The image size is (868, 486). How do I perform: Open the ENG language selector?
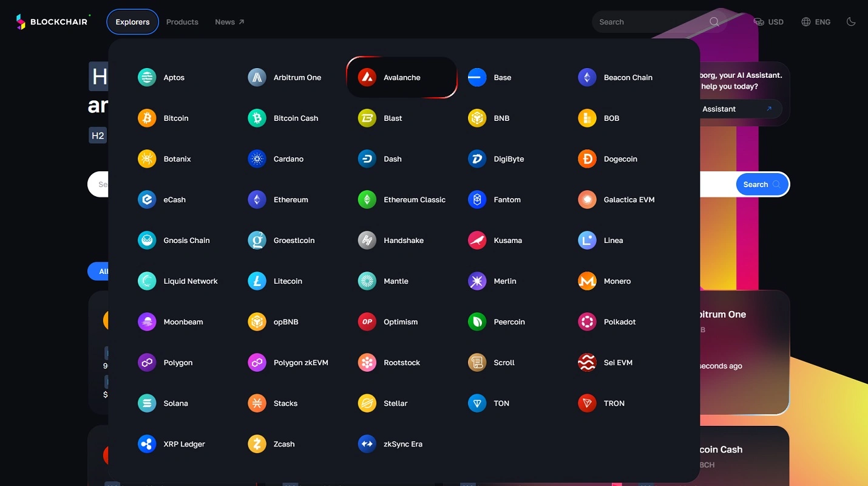pos(816,22)
